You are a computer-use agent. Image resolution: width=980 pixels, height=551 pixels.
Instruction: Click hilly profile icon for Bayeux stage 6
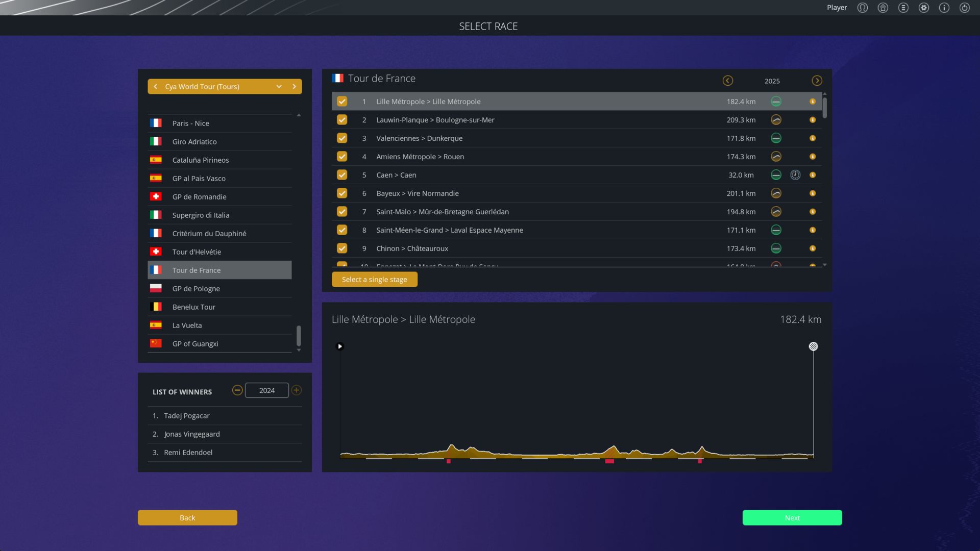[x=776, y=193]
